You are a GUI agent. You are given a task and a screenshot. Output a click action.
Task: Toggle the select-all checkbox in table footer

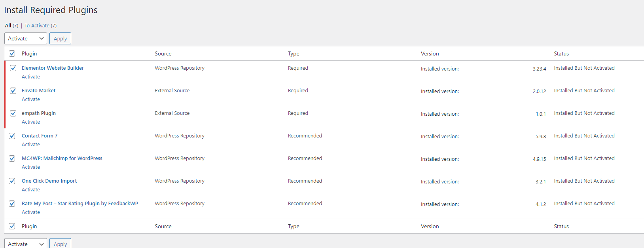click(x=12, y=226)
